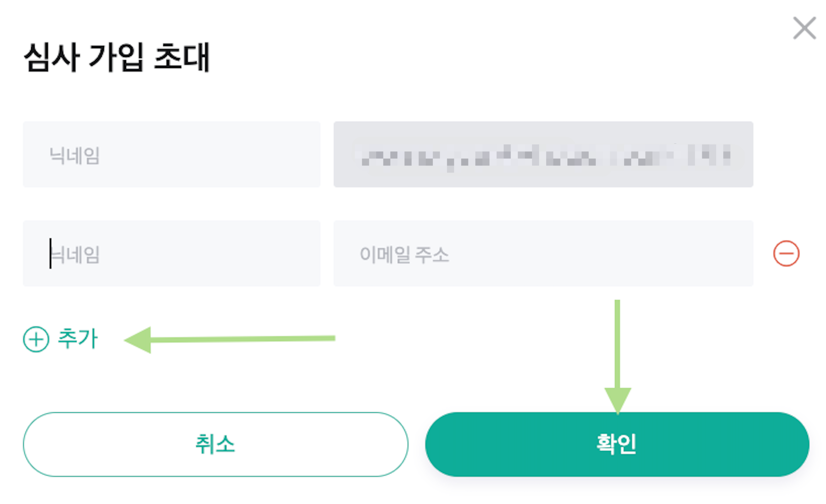Dismiss the popup via the gray X icon
826x504 pixels.
804,28
